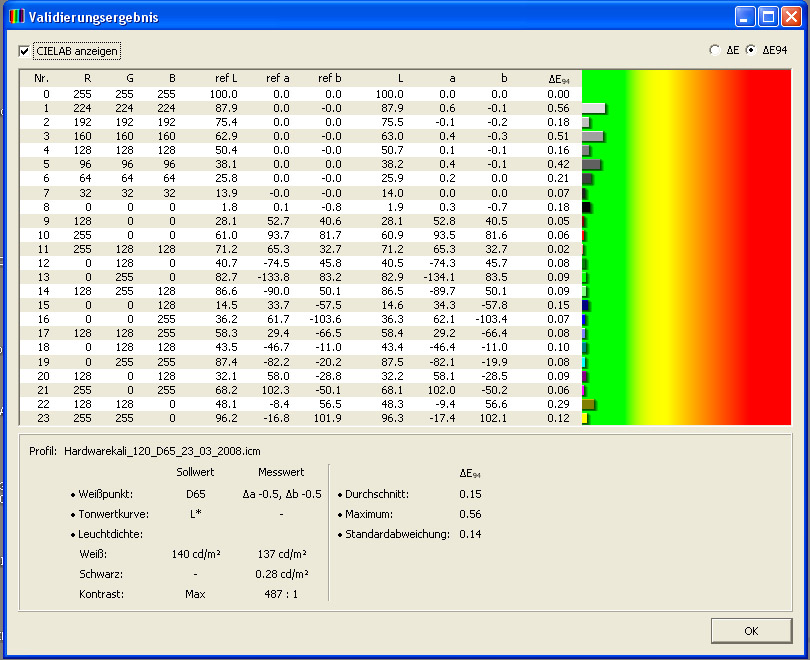
Task: Select row 0 with RGB 255 values
Action: tap(300, 94)
